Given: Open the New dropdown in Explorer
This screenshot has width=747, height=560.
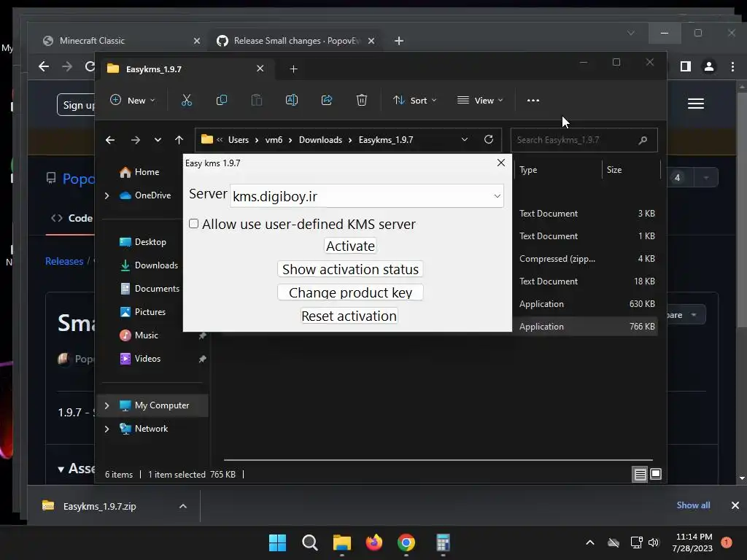Looking at the screenshot, I should [x=133, y=100].
